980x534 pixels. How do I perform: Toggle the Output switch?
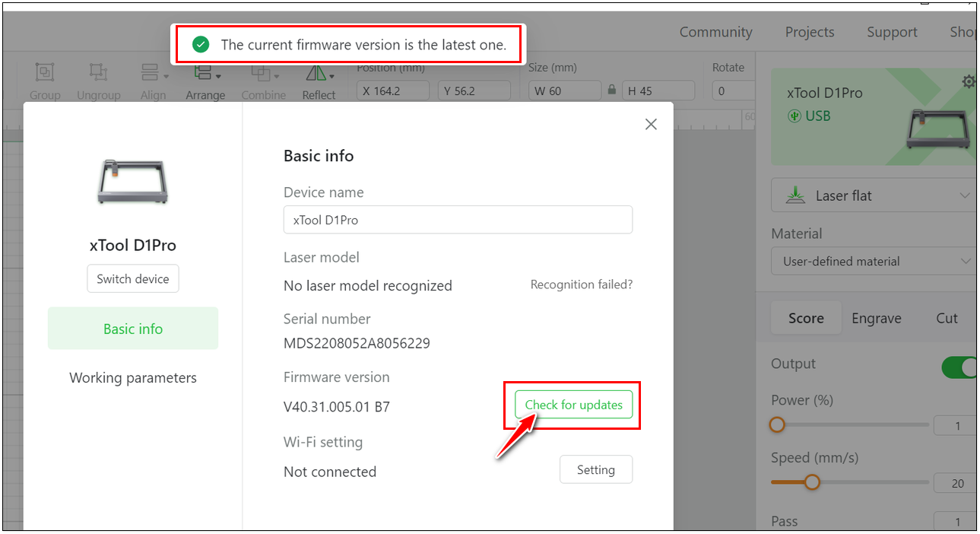coord(959,367)
